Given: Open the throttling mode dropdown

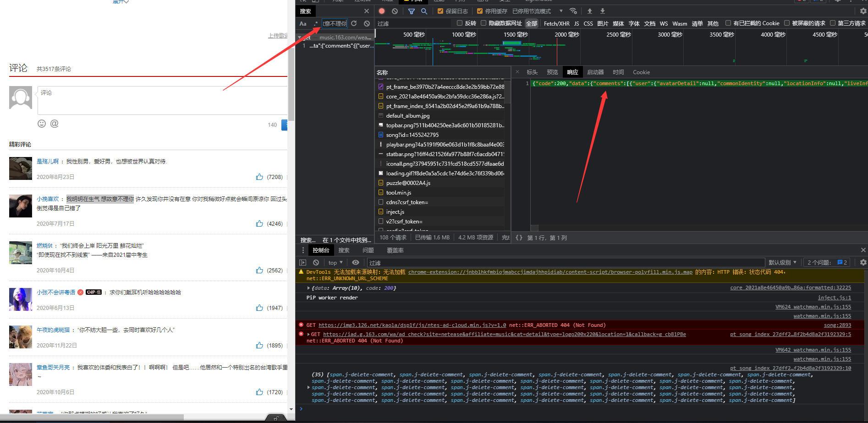Looking at the screenshot, I should [537, 11].
